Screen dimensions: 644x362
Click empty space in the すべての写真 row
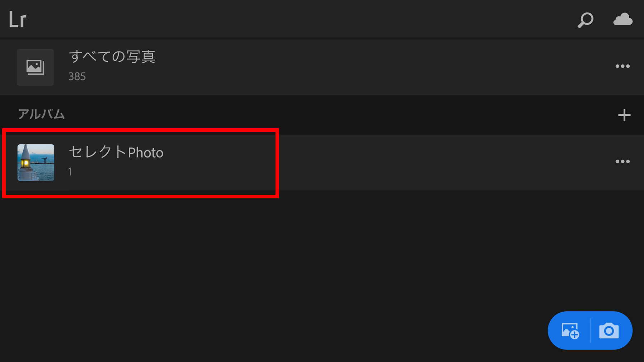[358, 67]
